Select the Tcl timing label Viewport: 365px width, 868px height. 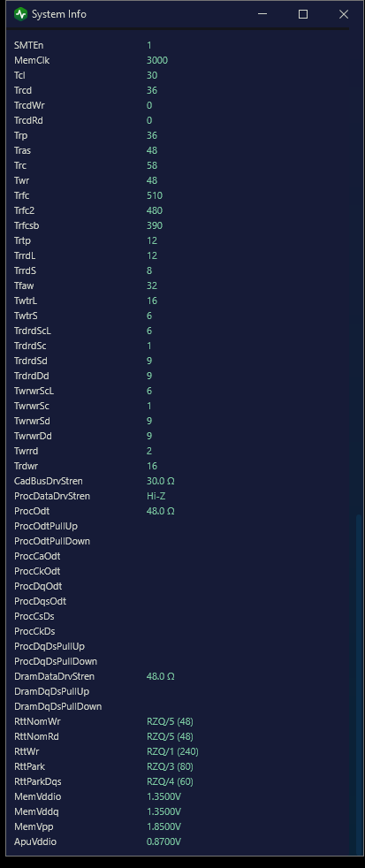19,75
